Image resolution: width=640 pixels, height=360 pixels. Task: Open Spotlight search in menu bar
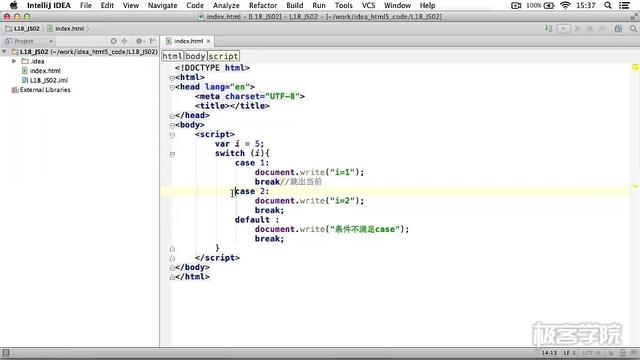[x=608, y=5]
